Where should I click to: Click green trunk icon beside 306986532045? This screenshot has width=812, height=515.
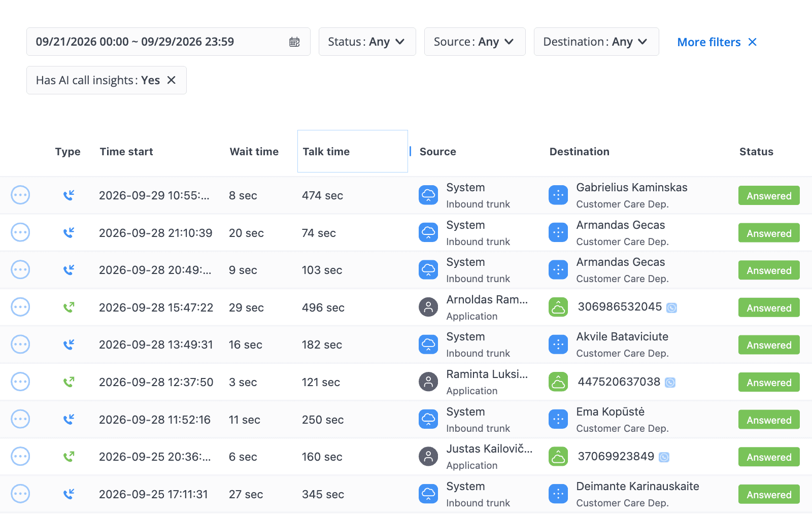click(x=558, y=307)
